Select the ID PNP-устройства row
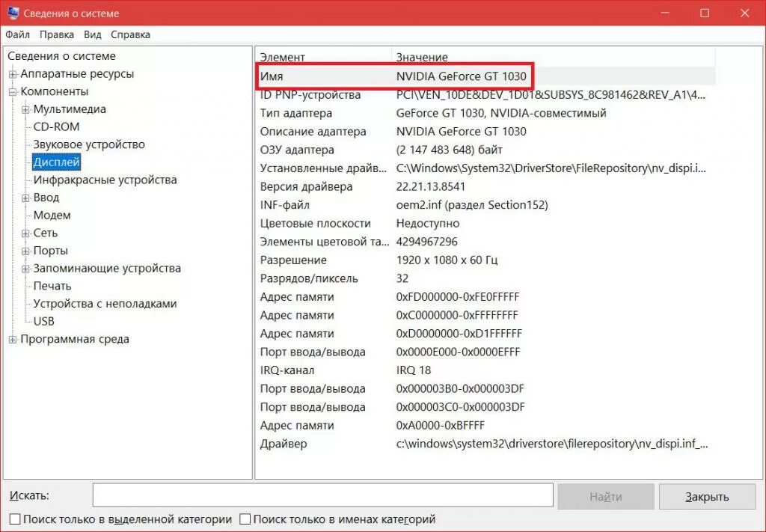 pyautogui.click(x=486, y=95)
